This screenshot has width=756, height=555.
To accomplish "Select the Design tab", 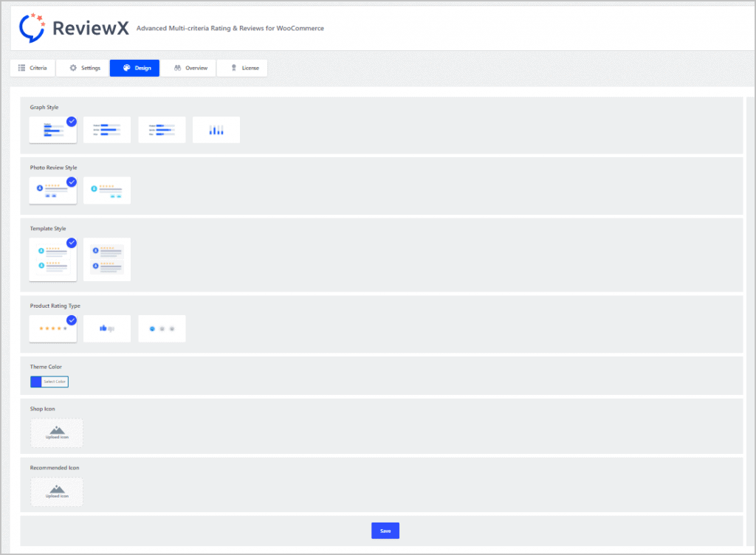I will coord(135,68).
